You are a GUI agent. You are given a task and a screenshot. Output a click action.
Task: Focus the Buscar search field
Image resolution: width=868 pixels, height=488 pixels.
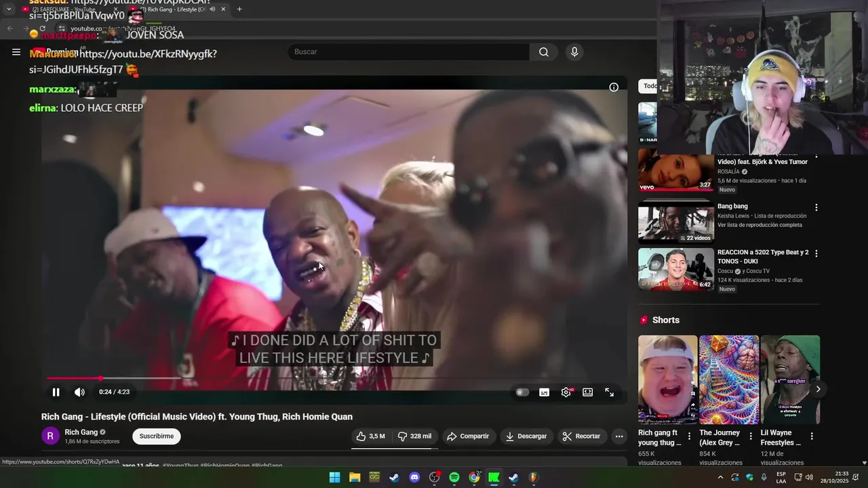409,52
